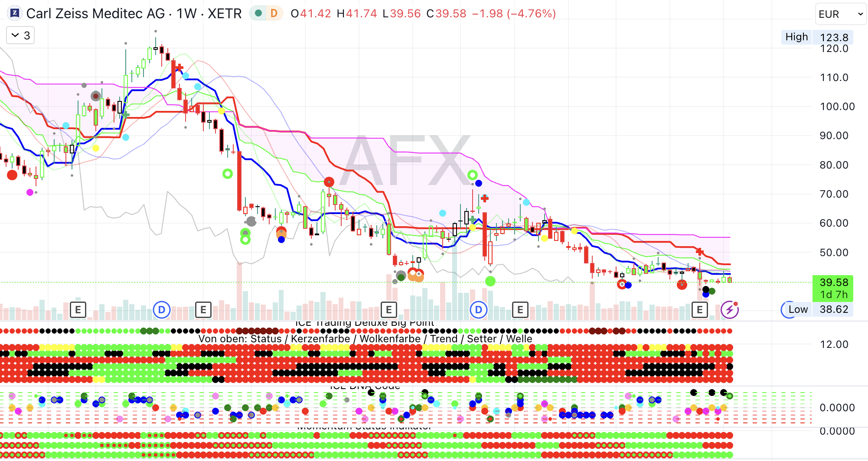The height and width of the screenshot is (461, 868).
Task: Click the orange delayed-data D badge
Action: click(274, 13)
